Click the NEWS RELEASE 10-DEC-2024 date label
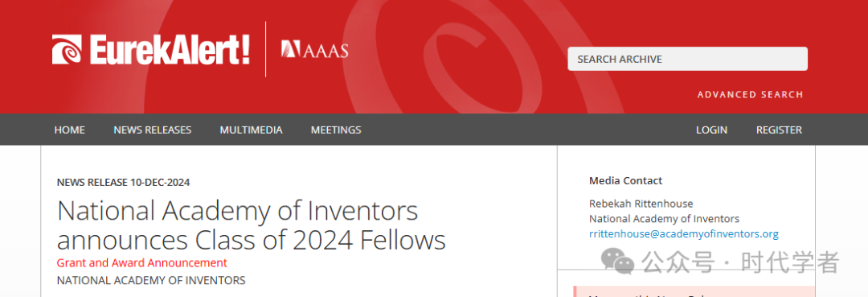This screenshot has height=297, width=868. 124,182
